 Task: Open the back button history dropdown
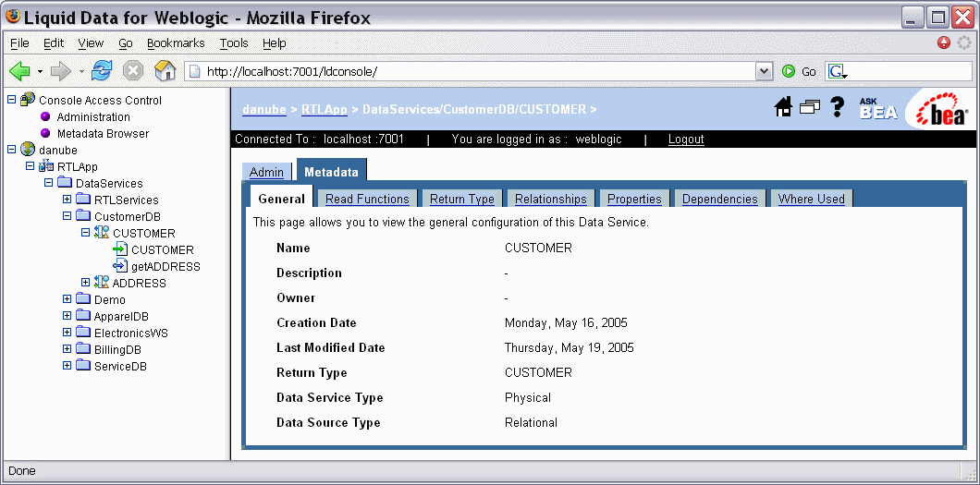click(x=40, y=71)
